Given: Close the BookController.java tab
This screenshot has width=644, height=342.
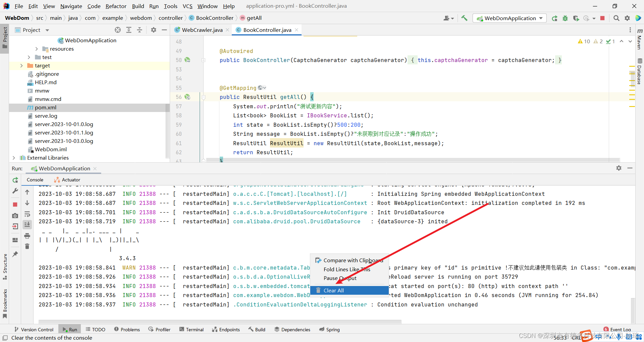Looking at the screenshot, I should click(297, 30).
